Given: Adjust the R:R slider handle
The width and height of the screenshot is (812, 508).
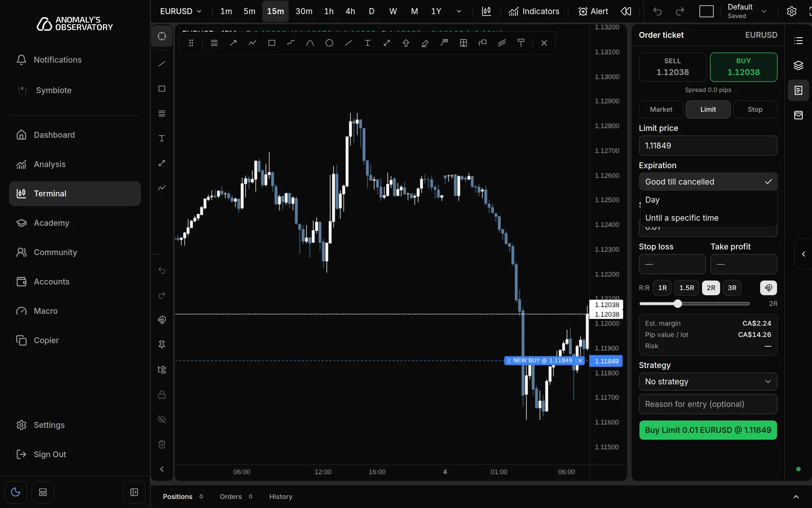Looking at the screenshot, I should click(x=678, y=304).
